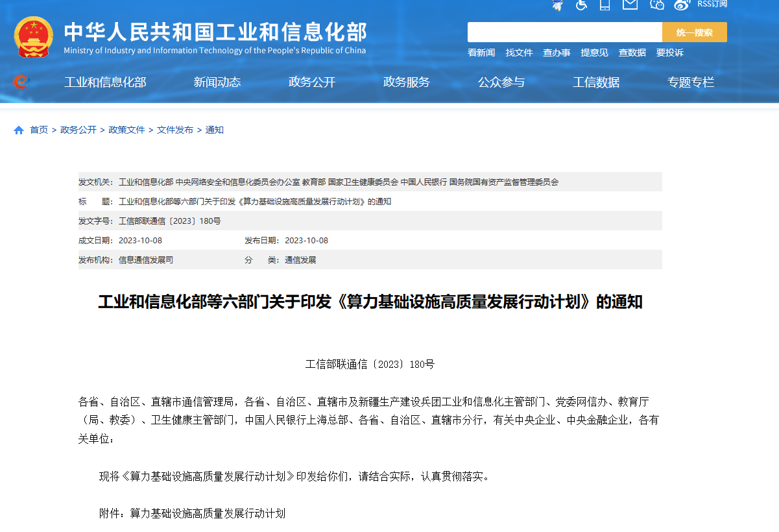Click the 分类 value 通信发展
The height and width of the screenshot is (532, 779).
tap(300, 260)
